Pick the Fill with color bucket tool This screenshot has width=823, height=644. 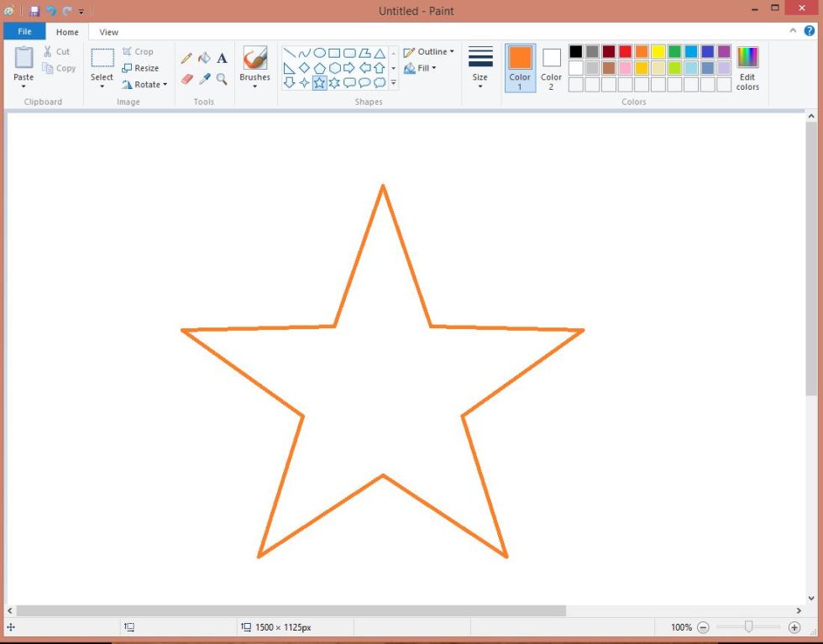point(204,59)
